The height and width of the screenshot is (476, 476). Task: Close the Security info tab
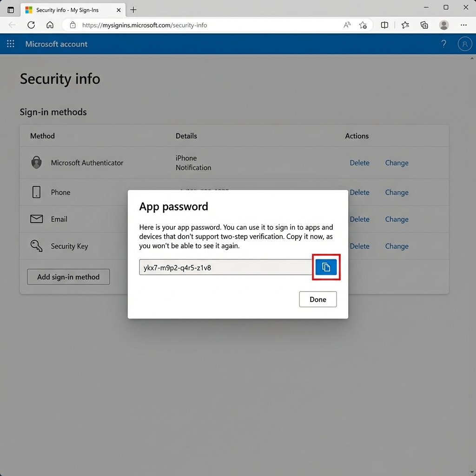tap(119, 10)
